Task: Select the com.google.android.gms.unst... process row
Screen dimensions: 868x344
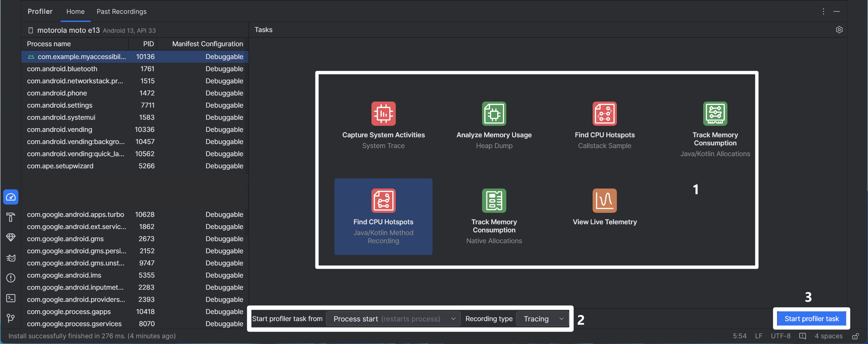Action: [x=135, y=263]
